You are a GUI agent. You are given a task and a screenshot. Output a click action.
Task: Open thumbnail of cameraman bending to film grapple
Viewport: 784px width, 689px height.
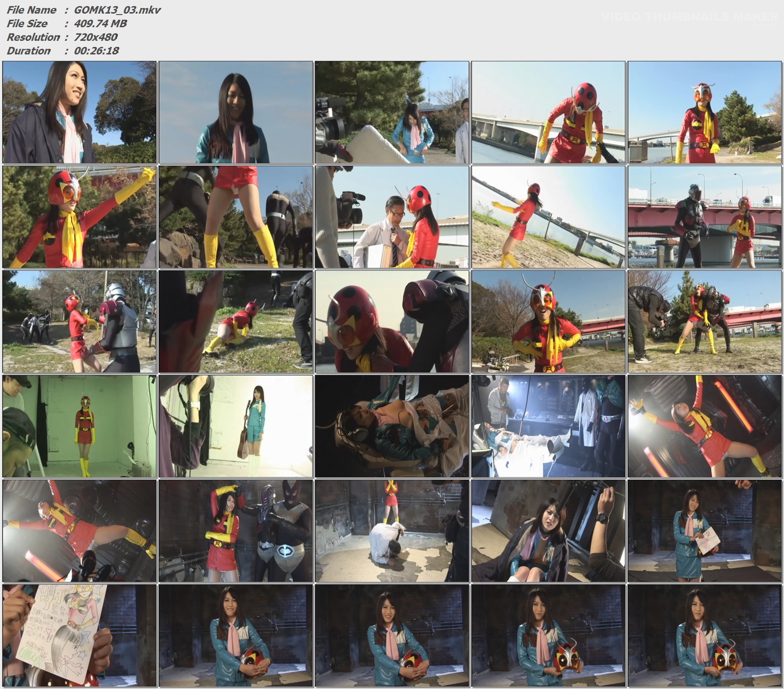click(x=705, y=322)
